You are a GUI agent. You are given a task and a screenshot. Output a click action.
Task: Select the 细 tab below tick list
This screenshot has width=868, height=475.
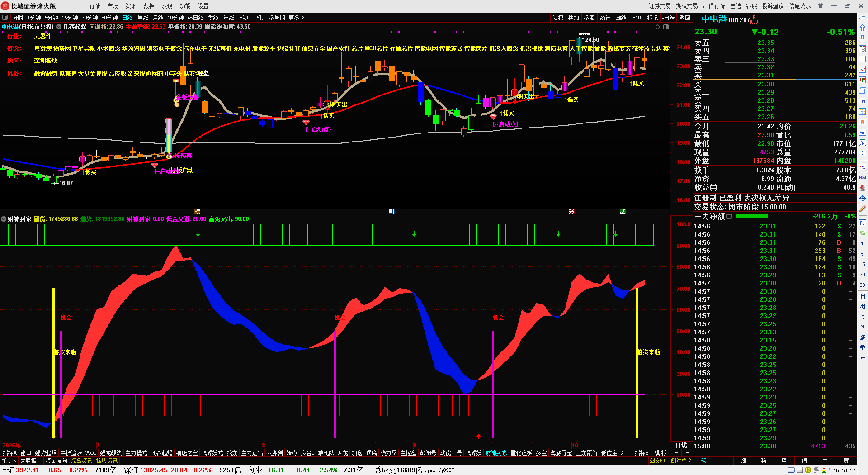pos(743,461)
